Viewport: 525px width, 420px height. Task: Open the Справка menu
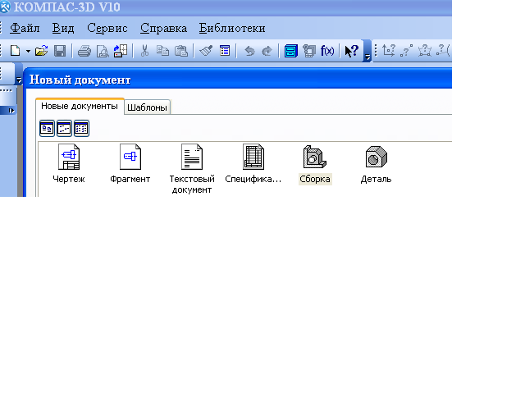coord(163,28)
